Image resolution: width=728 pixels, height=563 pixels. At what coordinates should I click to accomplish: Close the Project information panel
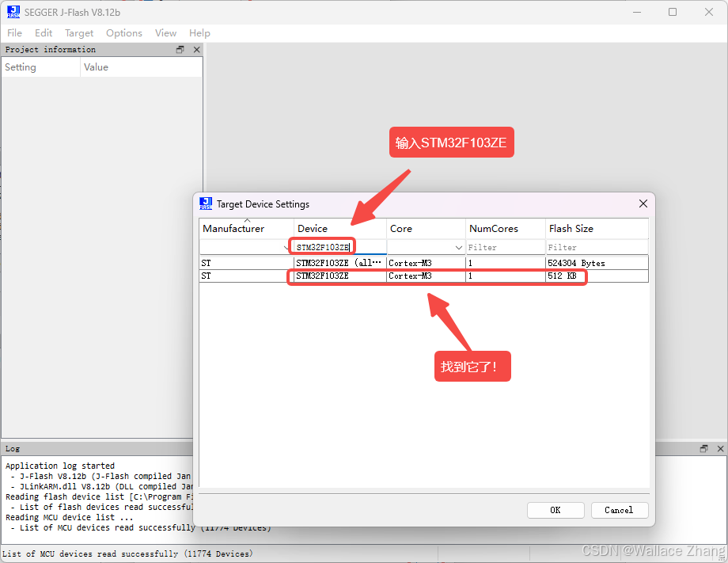pyautogui.click(x=197, y=49)
